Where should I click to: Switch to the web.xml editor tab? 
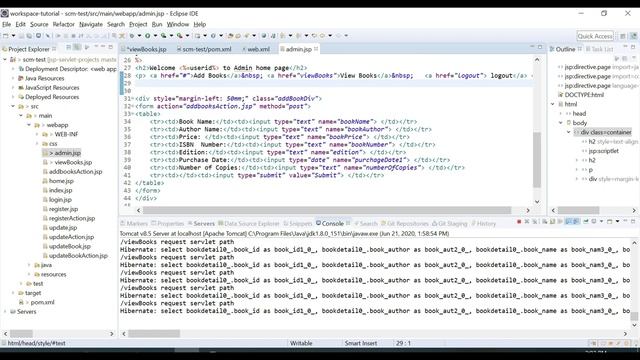(256, 49)
